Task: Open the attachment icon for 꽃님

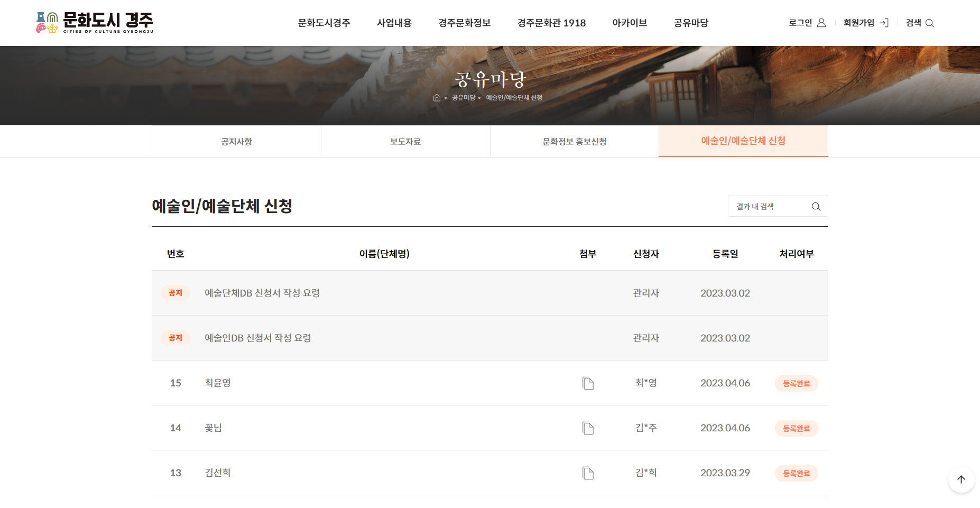Action: (588, 428)
